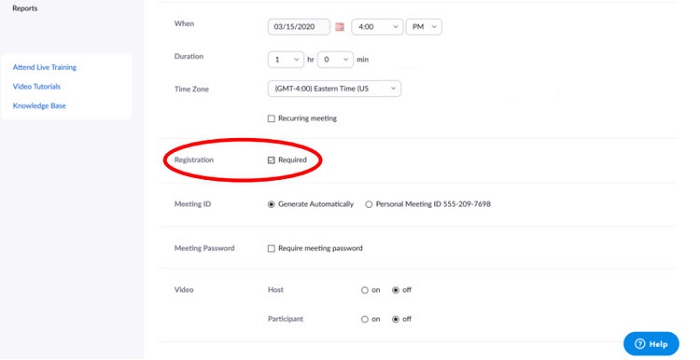Enable Require meeting password checkbox
The height and width of the screenshot is (360, 700).
(x=271, y=249)
